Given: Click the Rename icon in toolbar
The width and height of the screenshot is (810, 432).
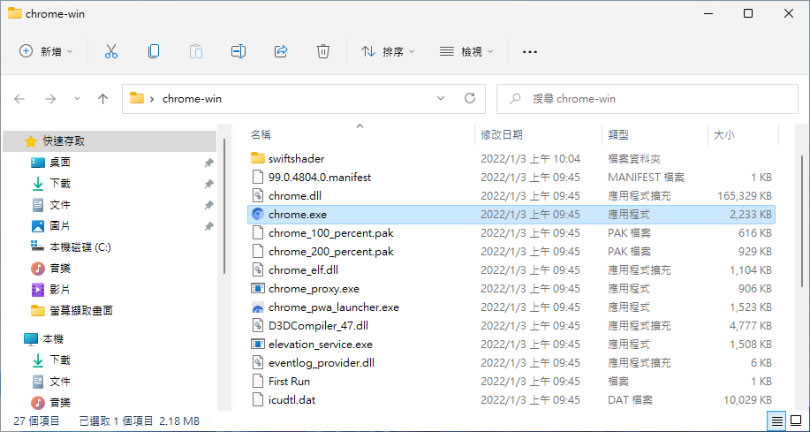Looking at the screenshot, I should pyautogui.click(x=238, y=52).
